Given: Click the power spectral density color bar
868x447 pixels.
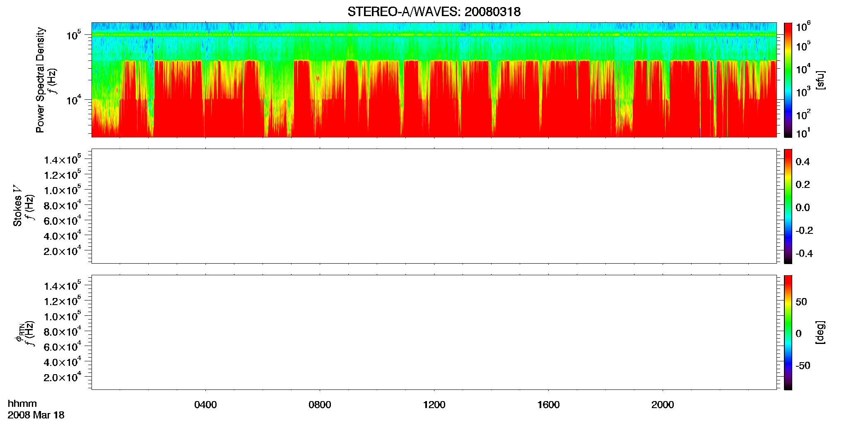Looking at the screenshot, I should tap(788, 80).
